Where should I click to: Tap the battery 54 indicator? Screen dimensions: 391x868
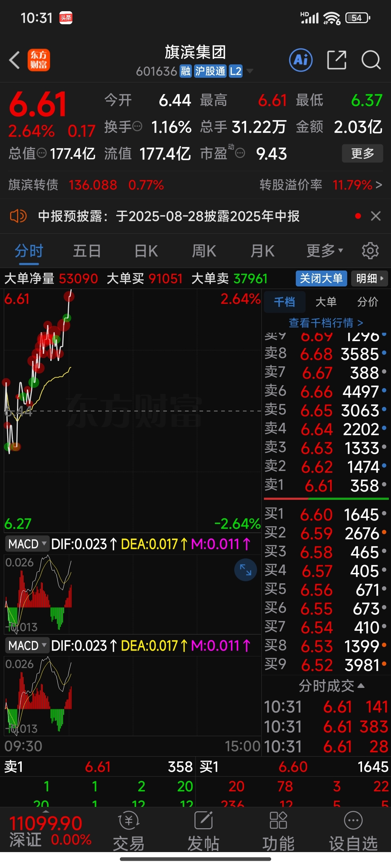coord(358,18)
